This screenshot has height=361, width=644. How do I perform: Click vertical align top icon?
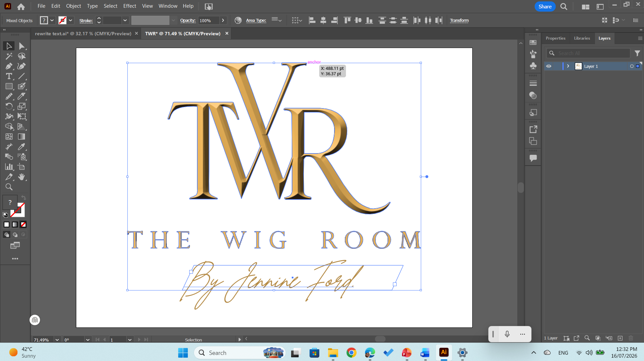click(x=347, y=20)
